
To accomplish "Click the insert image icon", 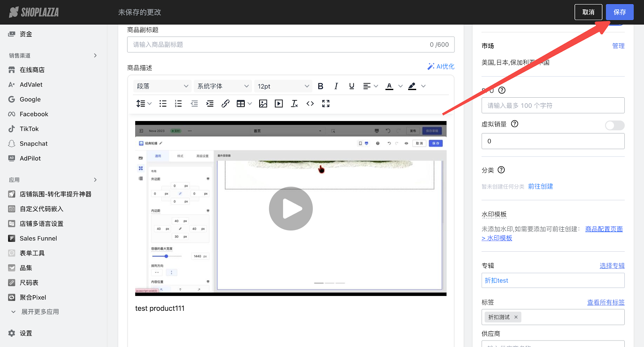I will (x=263, y=104).
